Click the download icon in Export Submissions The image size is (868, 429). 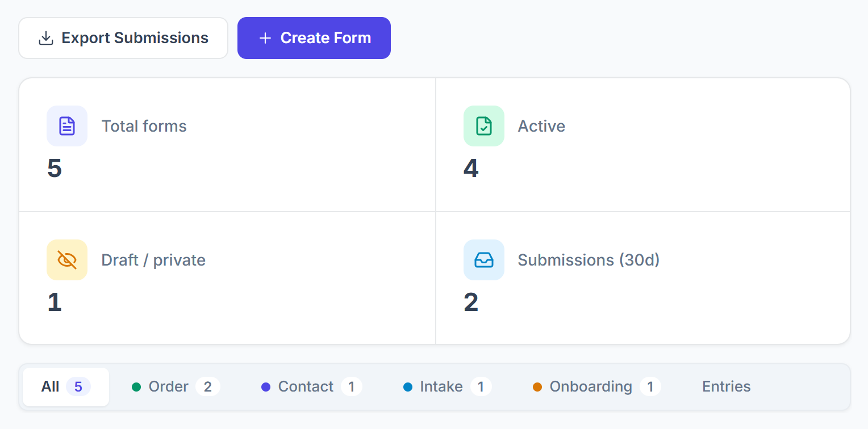click(45, 38)
